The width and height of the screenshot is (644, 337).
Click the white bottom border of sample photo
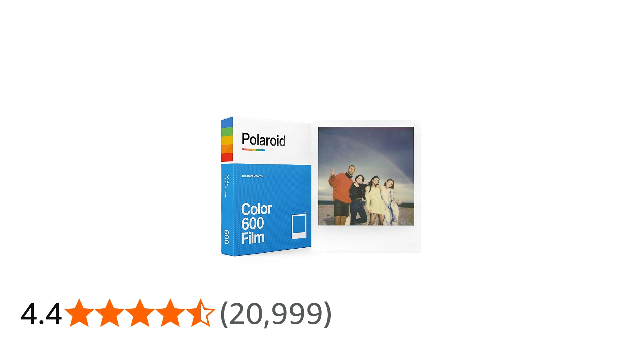[366, 239]
